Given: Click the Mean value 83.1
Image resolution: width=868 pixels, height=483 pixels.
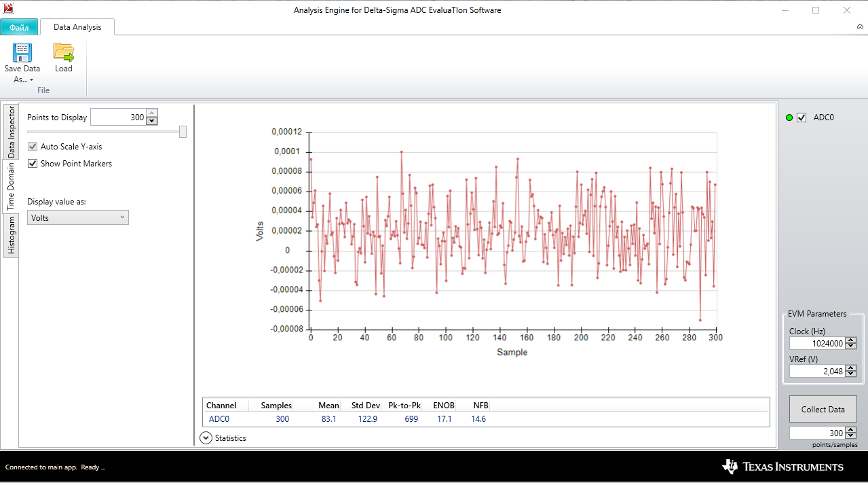Looking at the screenshot, I should coord(328,419).
